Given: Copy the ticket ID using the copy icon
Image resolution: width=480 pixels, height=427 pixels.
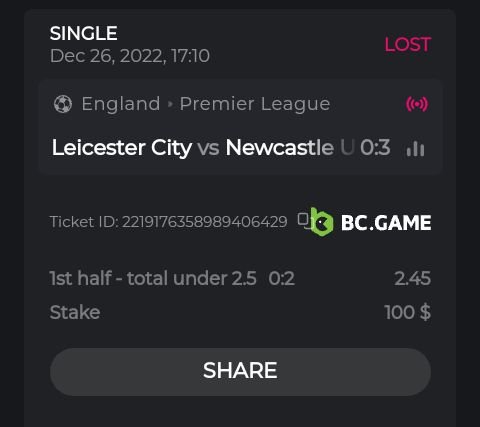Looking at the screenshot, I should [304, 221].
